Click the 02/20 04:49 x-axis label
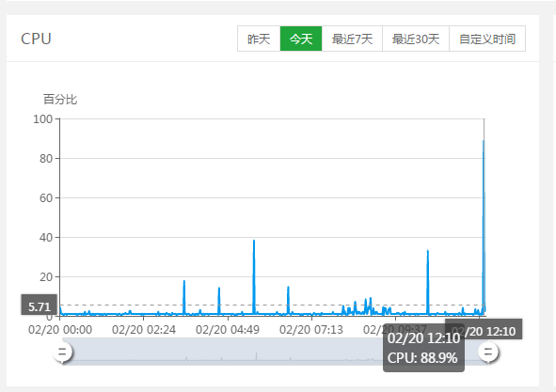The width and height of the screenshot is (556, 392). pos(228,330)
